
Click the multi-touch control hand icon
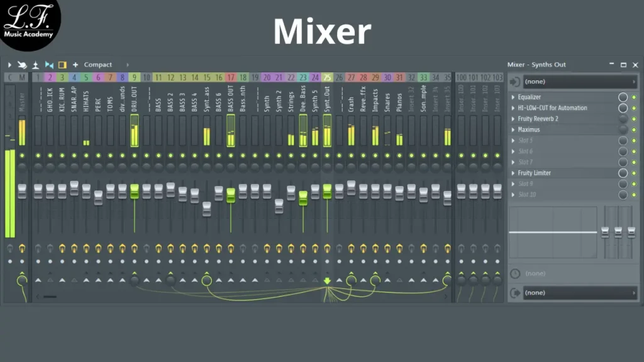click(22, 65)
